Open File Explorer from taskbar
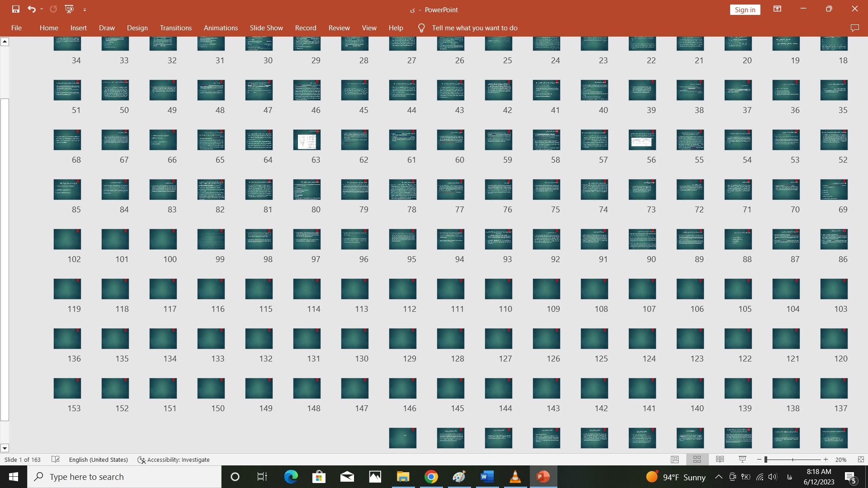Image resolution: width=868 pixels, height=488 pixels. 403,477
